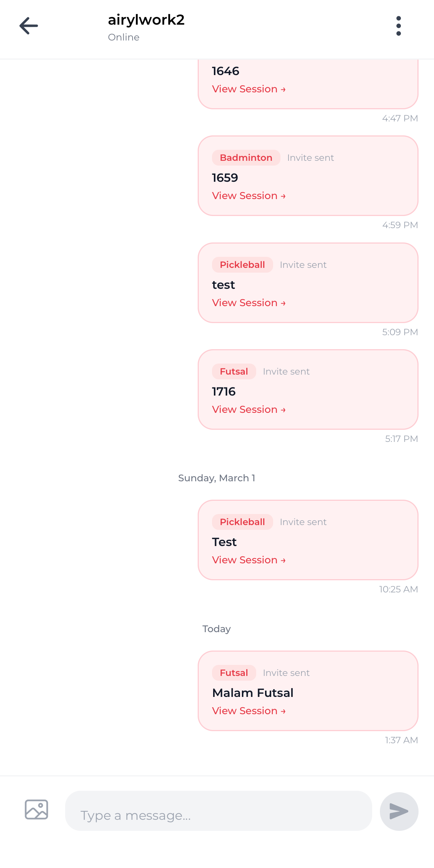The height and width of the screenshot is (868, 434).
Task: Tap Pickleball tag on 'test' invite
Action: point(242,265)
